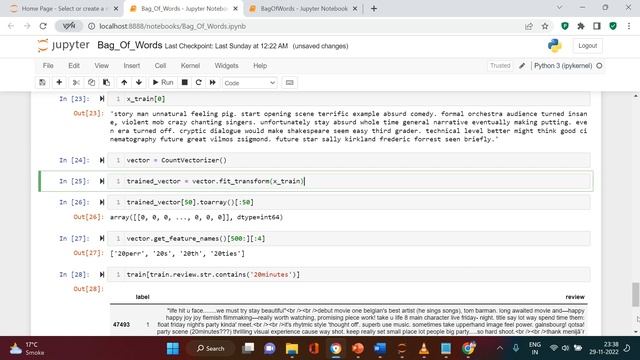Open the File menu

(48, 66)
